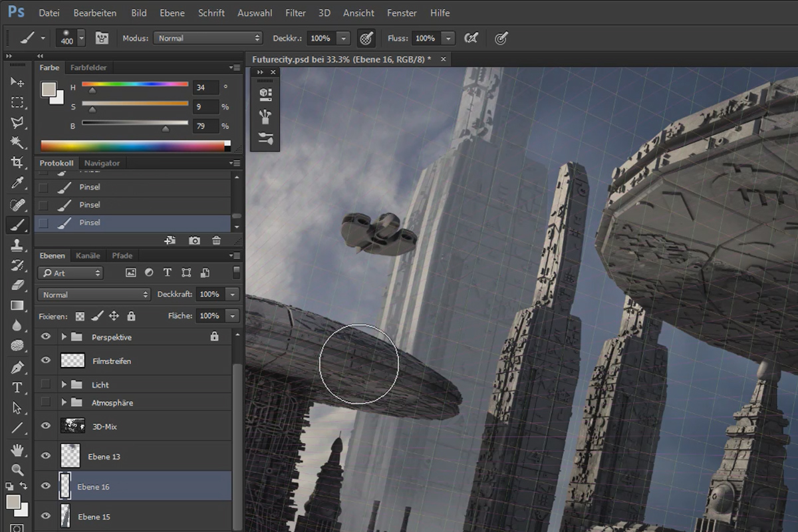This screenshot has width=798, height=532.
Task: Select the Pen tool
Action: [17, 367]
